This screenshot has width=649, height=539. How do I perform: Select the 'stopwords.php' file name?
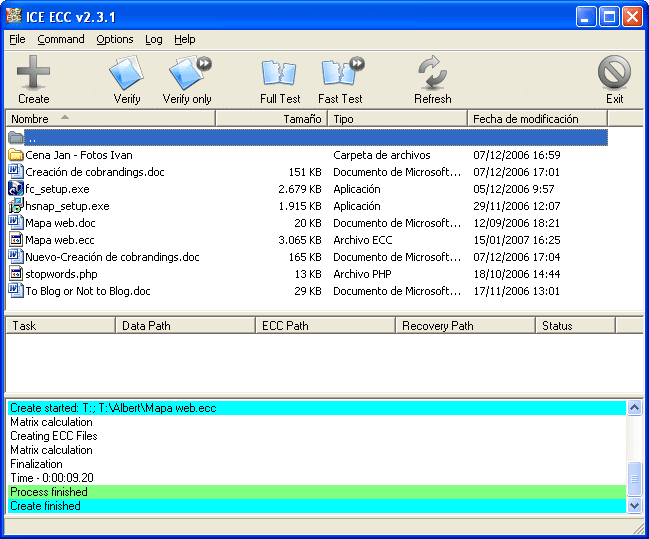(x=62, y=274)
